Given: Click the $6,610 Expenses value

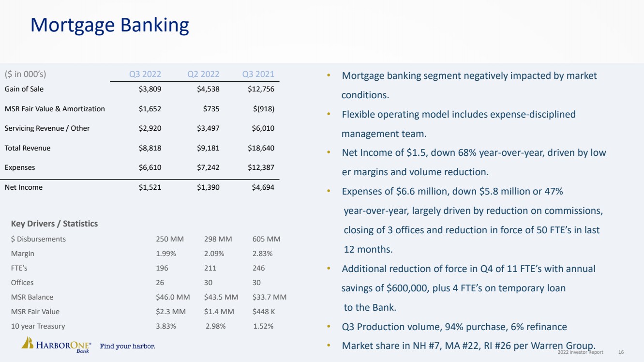Looking at the screenshot, I should click(150, 167).
